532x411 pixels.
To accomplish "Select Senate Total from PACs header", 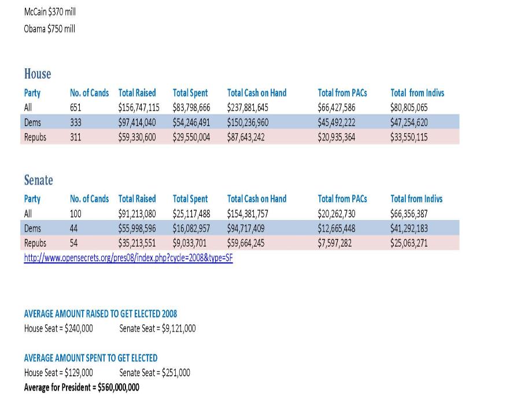I will 342,199.
